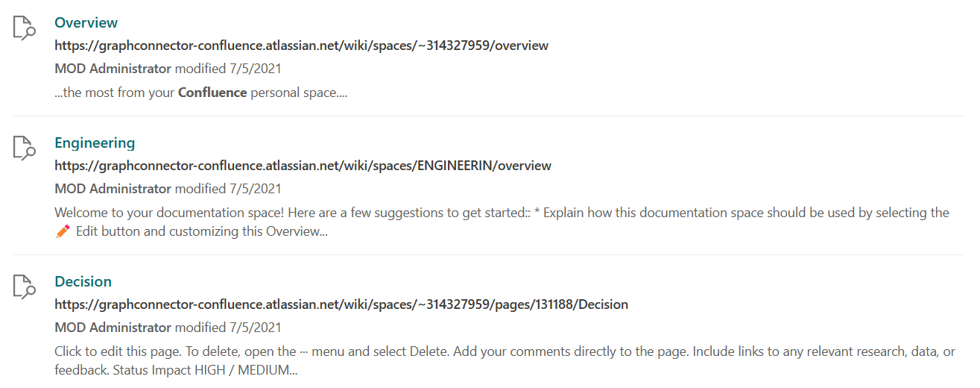This screenshot has height=388, width=980.
Task: Click modified 7/5/2021 date under Overview
Action: (x=228, y=69)
